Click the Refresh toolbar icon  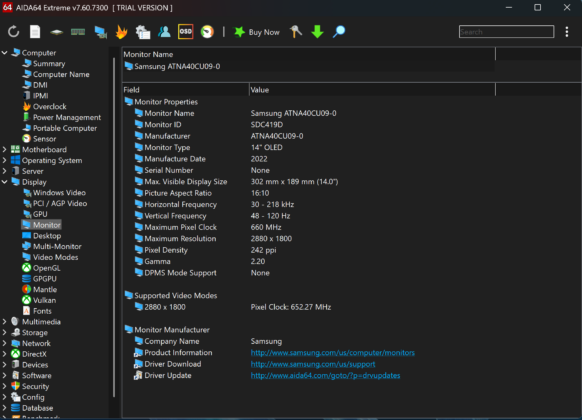pyautogui.click(x=13, y=32)
